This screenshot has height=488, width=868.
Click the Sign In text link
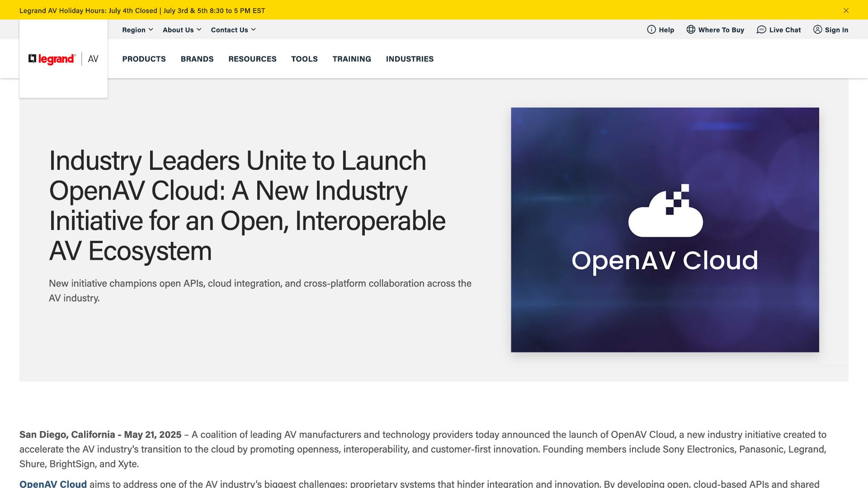[836, 30]
